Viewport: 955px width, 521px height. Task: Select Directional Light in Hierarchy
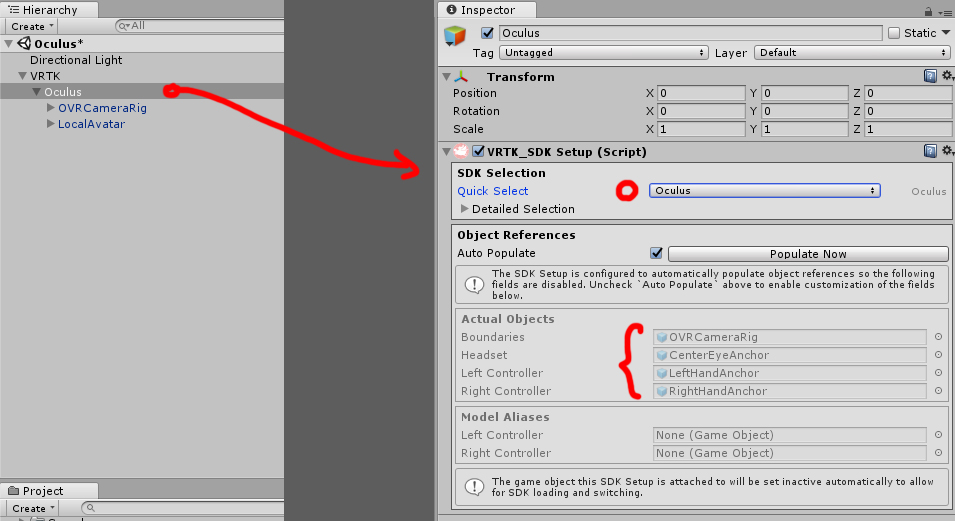tap(76, 60)
